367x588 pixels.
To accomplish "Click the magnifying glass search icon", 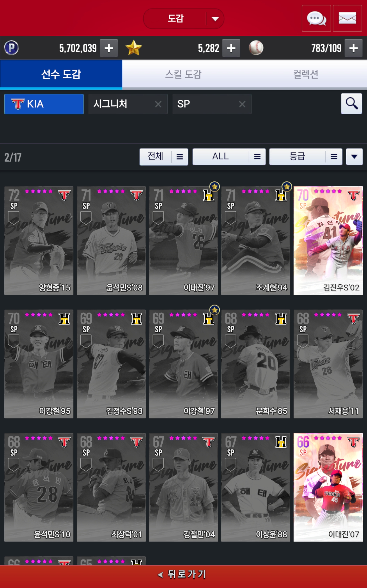I will point(351,104).
